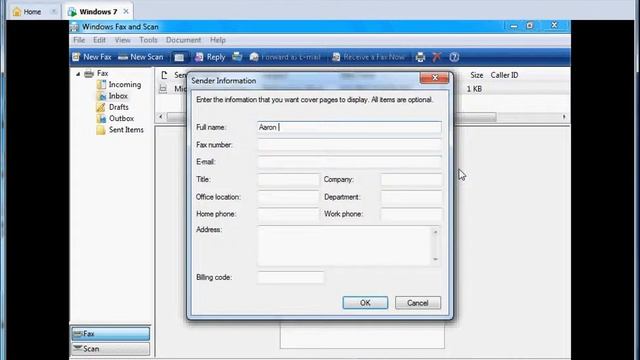Screen dimensions: 640x360
Task: Open the Edit menu
Action: tap(99, 40)
